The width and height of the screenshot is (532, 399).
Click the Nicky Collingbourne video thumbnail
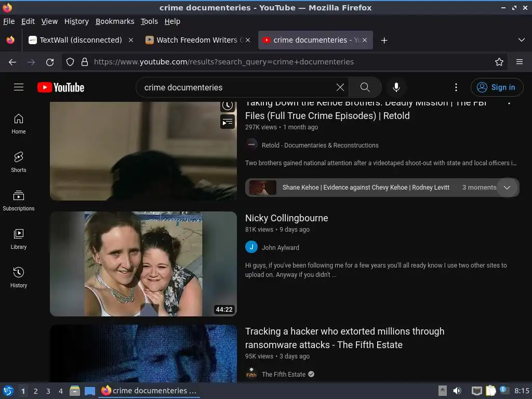click(143, 264)
